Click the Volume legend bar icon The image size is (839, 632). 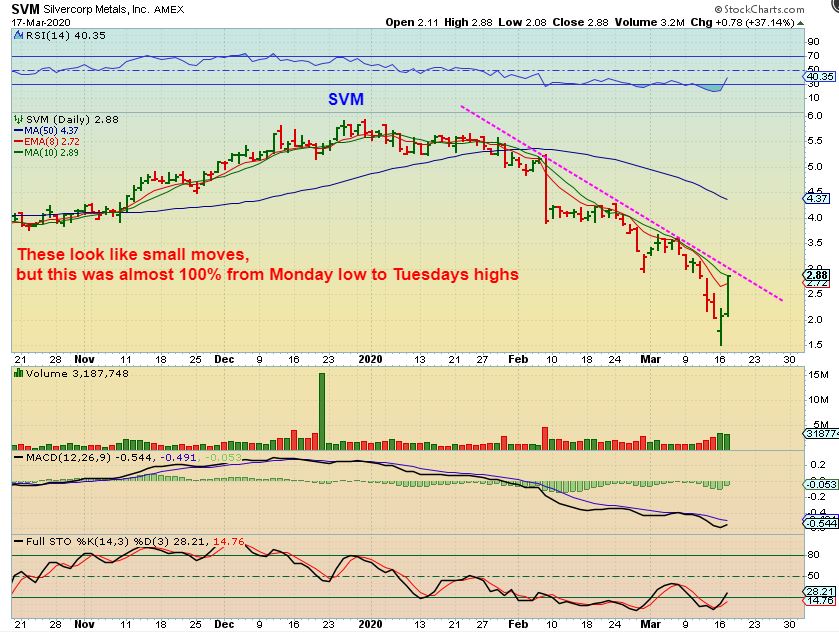point(19,374)
